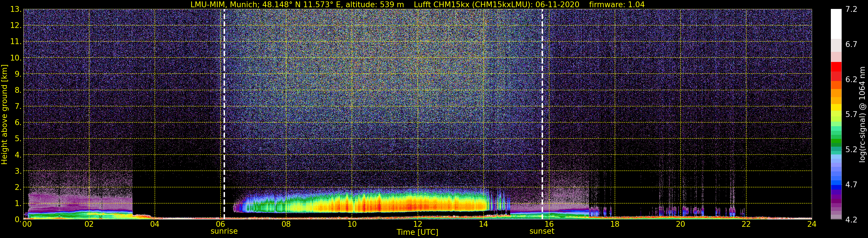Click the colorbar tick label 6.7
The width and height of the screenshot is (868, 238).
point(851,44)
